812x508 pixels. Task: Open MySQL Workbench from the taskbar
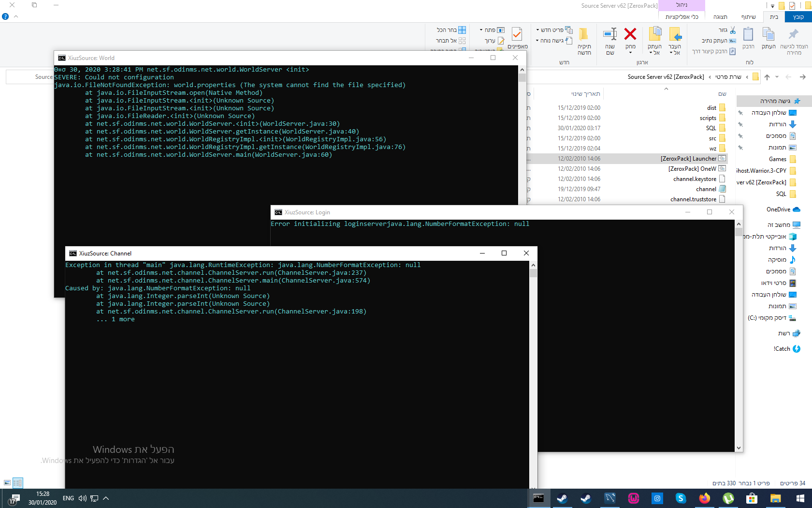(x=609, y=498)
